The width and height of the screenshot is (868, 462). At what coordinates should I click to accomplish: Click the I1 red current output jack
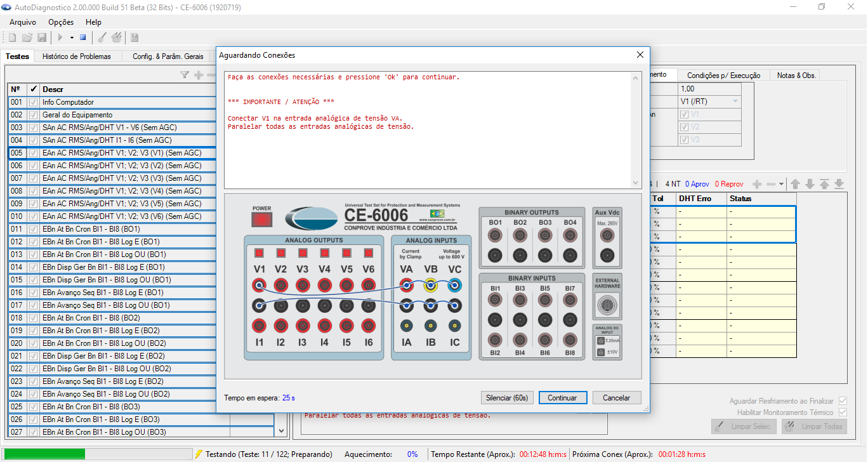(x=259, y=326)
